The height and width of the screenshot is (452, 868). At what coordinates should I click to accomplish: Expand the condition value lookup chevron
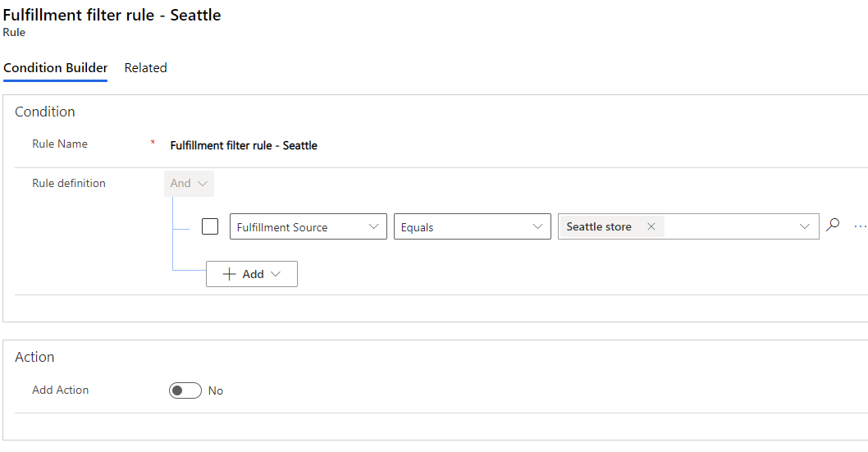[805, 227]
